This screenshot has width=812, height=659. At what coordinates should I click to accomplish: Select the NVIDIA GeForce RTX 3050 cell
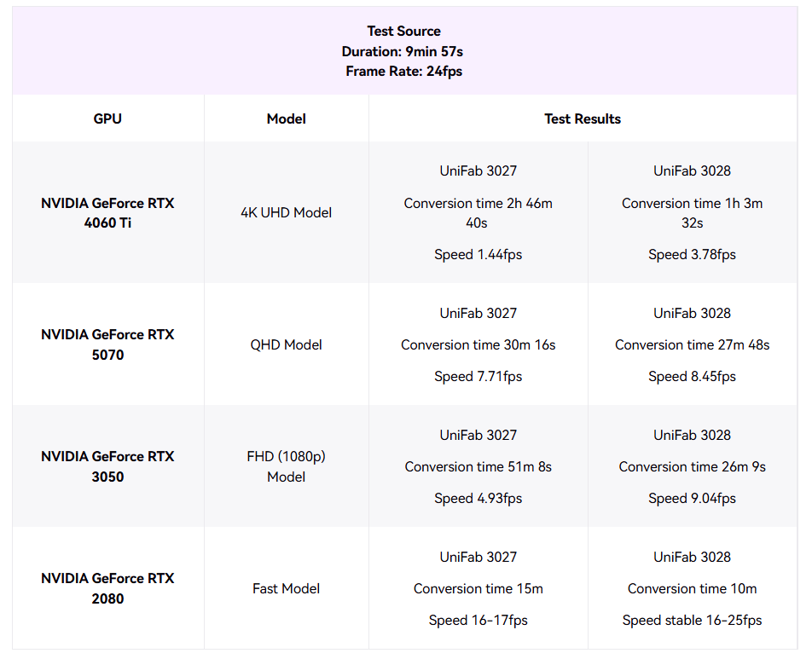point(107,466)
